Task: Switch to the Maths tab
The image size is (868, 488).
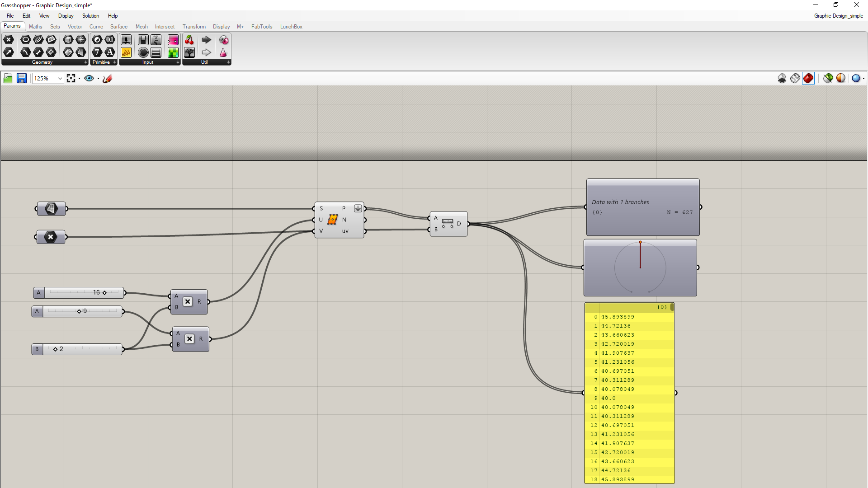Action: 35,27
